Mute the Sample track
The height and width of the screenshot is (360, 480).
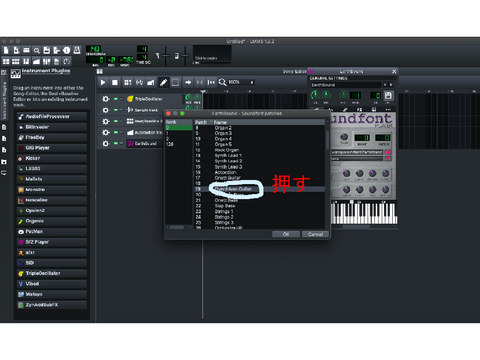pyautogui.click(x=116, y=110)
